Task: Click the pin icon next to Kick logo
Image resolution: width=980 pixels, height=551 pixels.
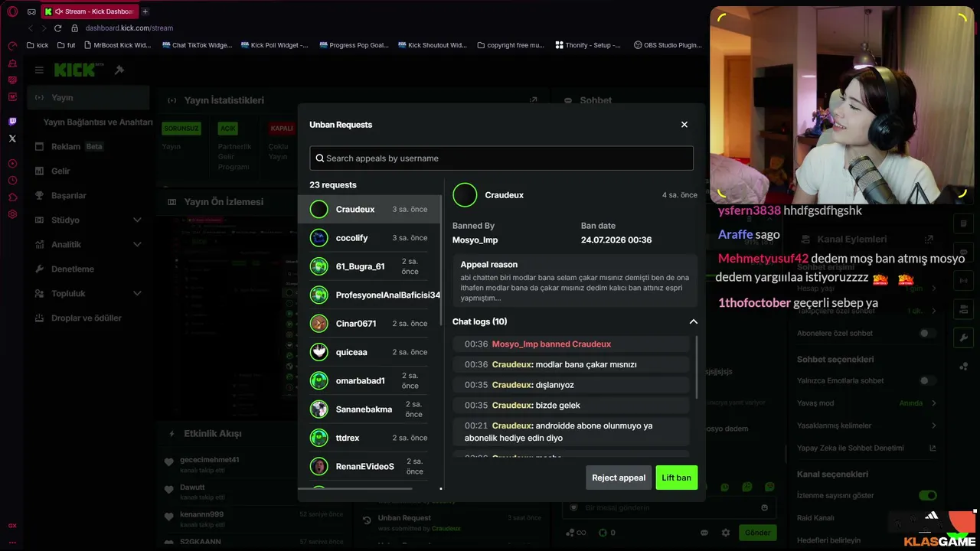Action: [119, 70]
